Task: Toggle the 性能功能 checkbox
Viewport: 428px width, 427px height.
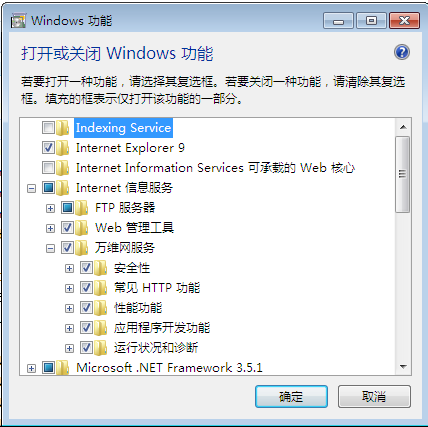Action: pos(86,308)
